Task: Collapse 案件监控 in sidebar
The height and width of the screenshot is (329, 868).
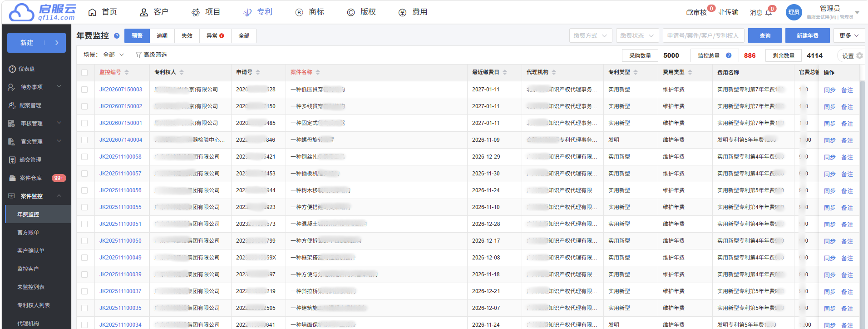Action: coord(59,196)
